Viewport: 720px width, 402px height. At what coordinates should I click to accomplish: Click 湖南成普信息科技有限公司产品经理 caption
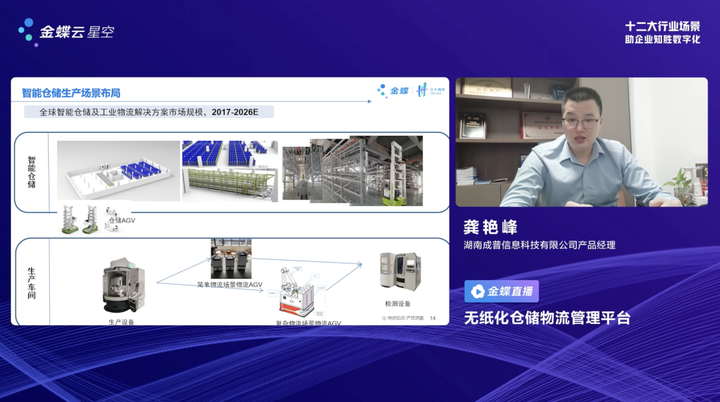pyautogui.click(x=540, y=245)
